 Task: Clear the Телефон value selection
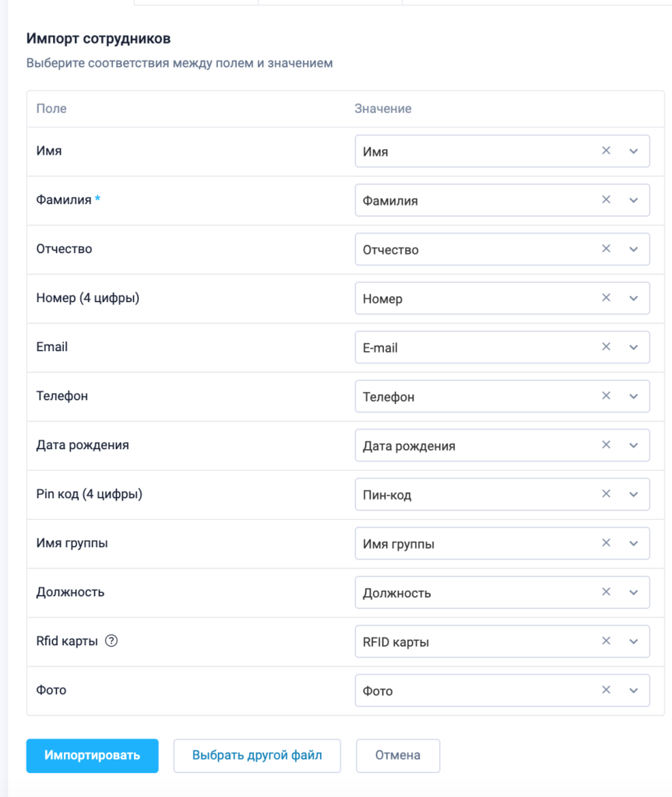606,396
